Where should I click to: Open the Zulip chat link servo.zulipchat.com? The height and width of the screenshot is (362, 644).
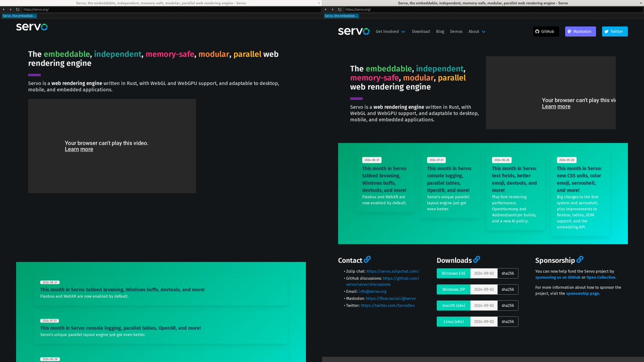click(392, 271)
